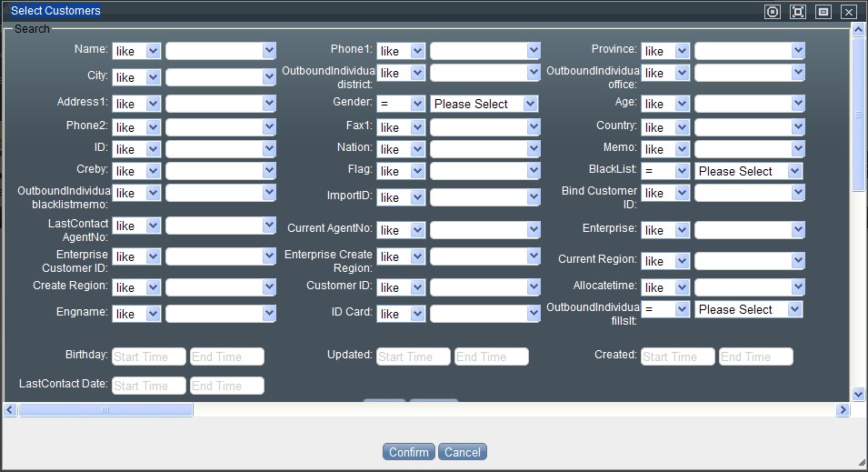The image size is (868, 472).
Task: Click the Created End Time field
Action: tap(755, 357)
